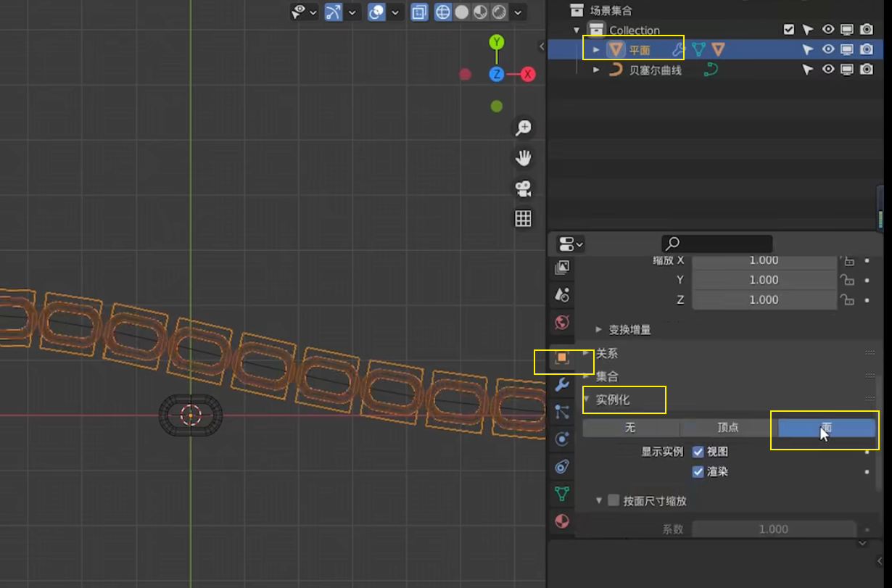The image size is (892, 588).
Task: Open Material properties sphere tab
Action: pos(562,521)
